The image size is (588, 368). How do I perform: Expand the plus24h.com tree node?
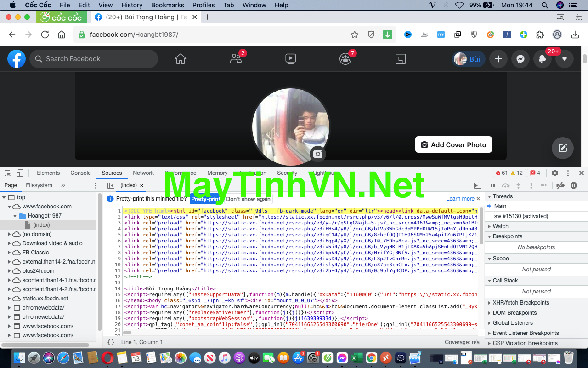click(10, 271)
